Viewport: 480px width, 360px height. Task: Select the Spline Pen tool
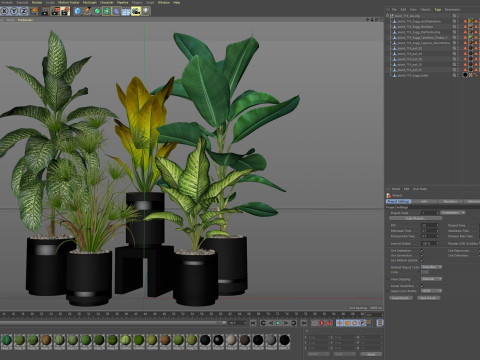(87, 11)
